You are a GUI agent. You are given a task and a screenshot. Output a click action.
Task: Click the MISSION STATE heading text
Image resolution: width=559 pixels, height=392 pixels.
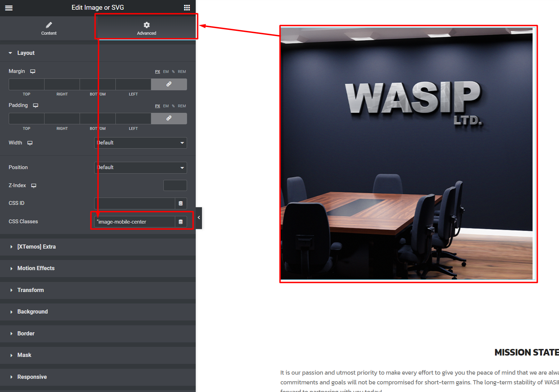click(x=527, y=352)
